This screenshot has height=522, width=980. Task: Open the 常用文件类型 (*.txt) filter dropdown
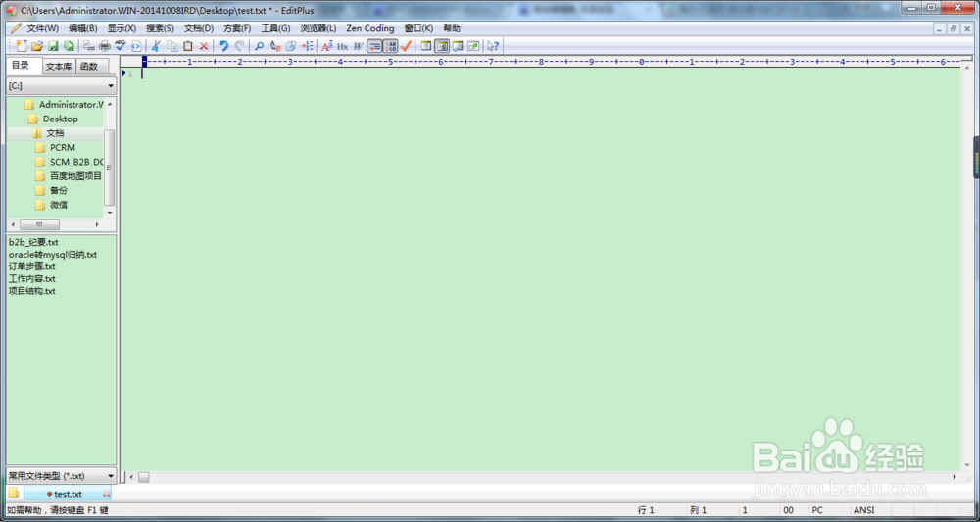[61, 476]
